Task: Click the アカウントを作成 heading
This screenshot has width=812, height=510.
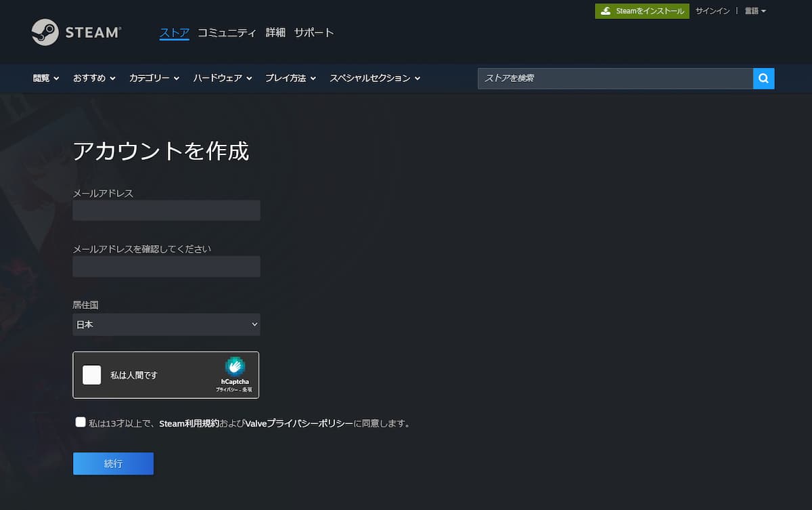Action: tap(161, 151)
